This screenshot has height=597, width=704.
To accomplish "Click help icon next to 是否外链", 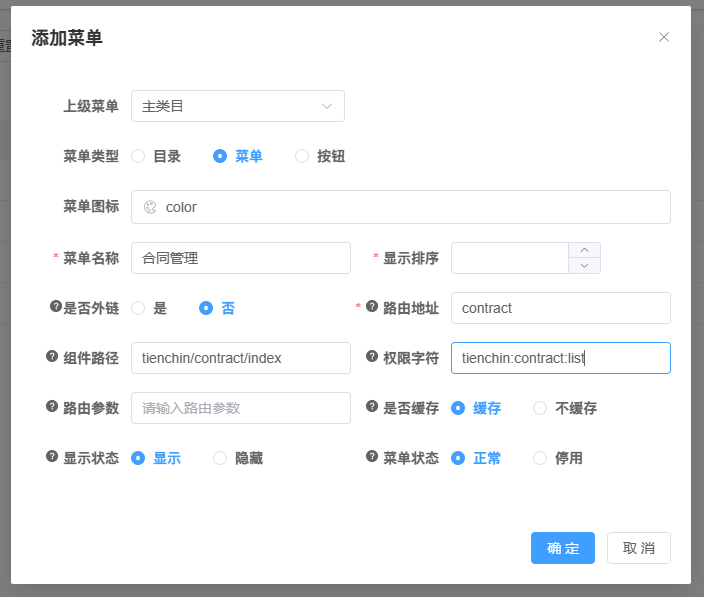I will pos(56,307).
